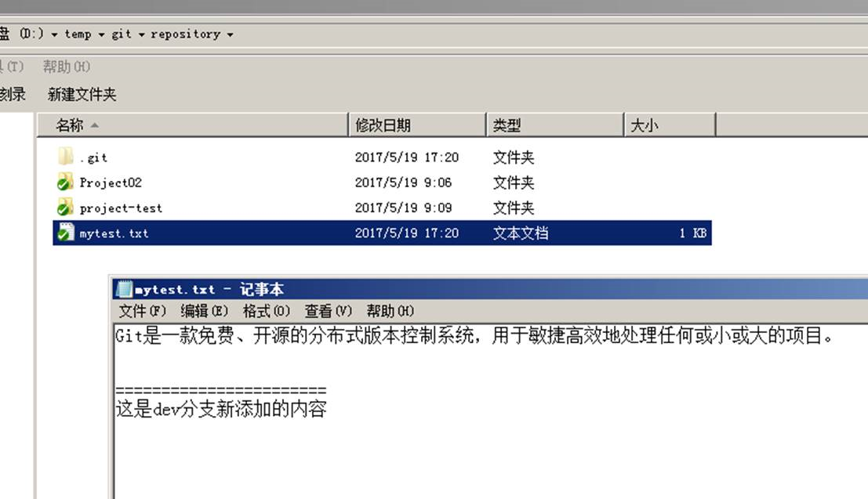This screenshot has height=499, width=868.
Task: Click repository in the address path
Action: pos(186,34)
